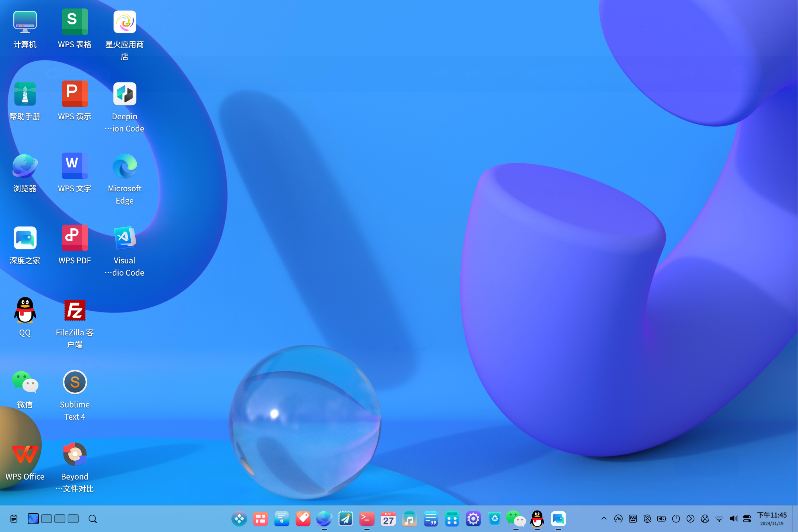Open the volume speaker tray icon
Image resolution: width=798 pixels, height=532 pixels.
[734, 519]
